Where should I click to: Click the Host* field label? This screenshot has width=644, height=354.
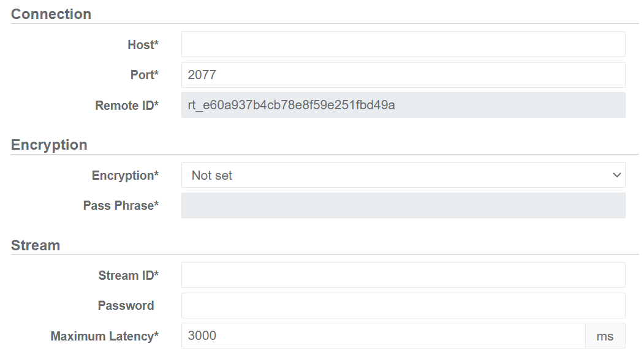(x=143, y=45)
